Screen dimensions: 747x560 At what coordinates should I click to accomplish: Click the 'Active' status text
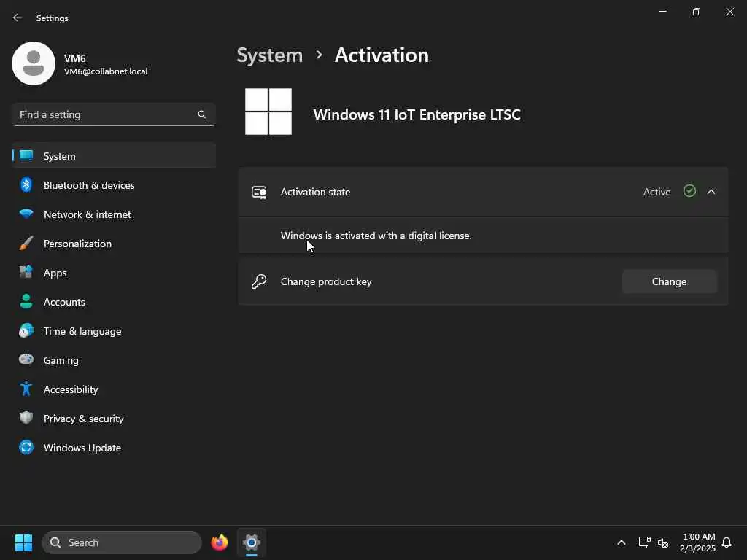coord(657,192)
